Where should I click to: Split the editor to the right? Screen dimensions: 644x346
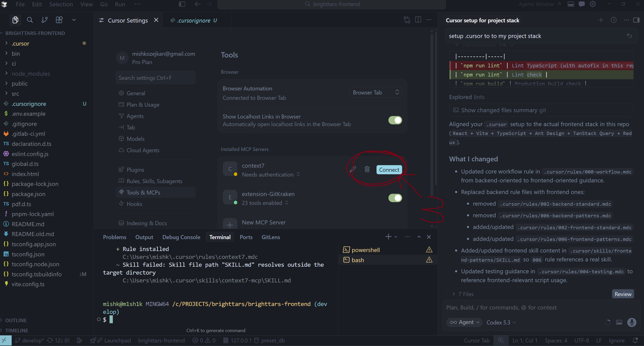tap(418, 20)
